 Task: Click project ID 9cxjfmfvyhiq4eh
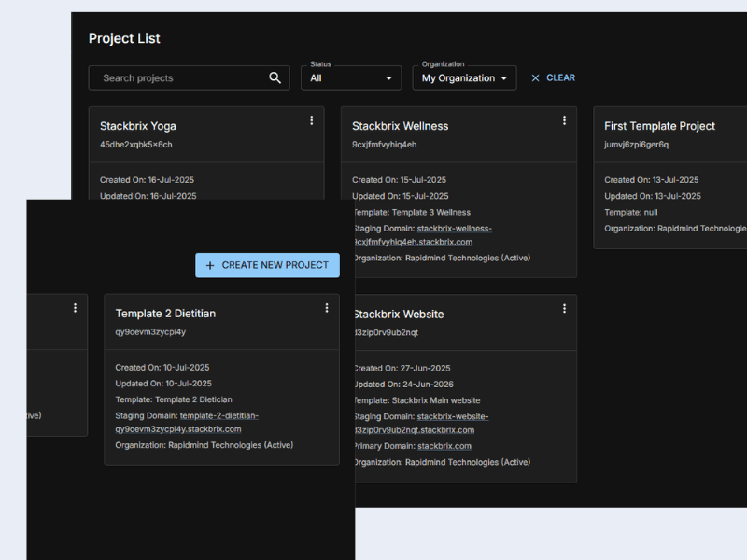(x=385, y=145)
